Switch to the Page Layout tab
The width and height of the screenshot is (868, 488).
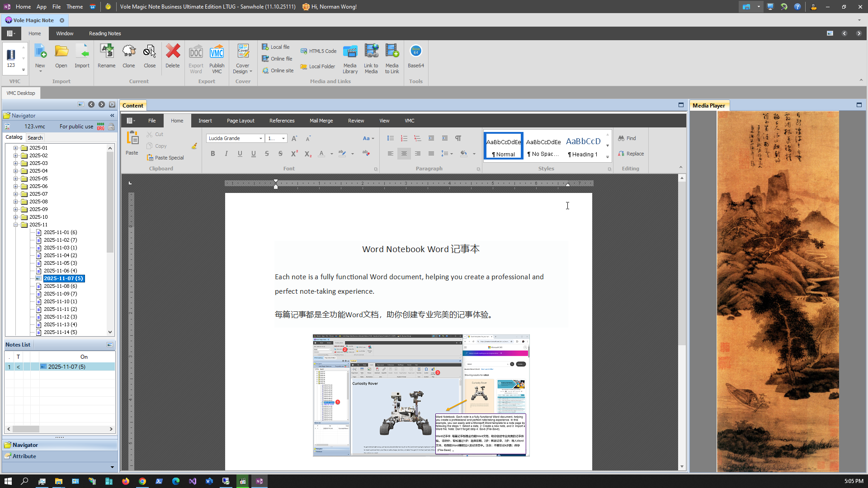click(241, 121)
